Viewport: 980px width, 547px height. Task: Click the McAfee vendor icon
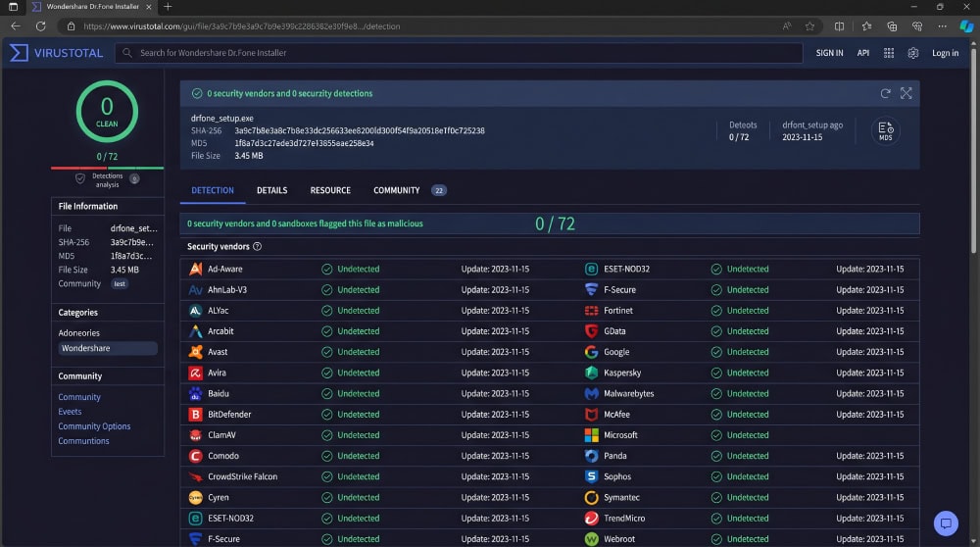(x=591, y=415)
